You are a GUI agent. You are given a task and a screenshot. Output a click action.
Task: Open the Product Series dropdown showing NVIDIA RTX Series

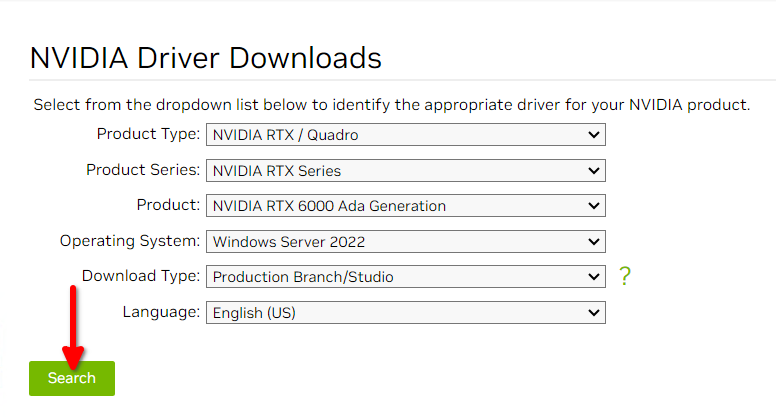point(406,171)
